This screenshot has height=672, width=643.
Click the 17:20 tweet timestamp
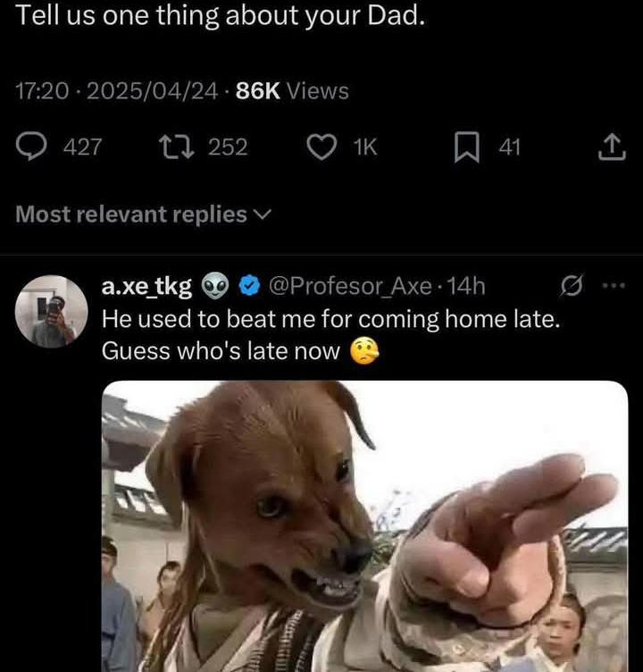(x=42, y=91)
